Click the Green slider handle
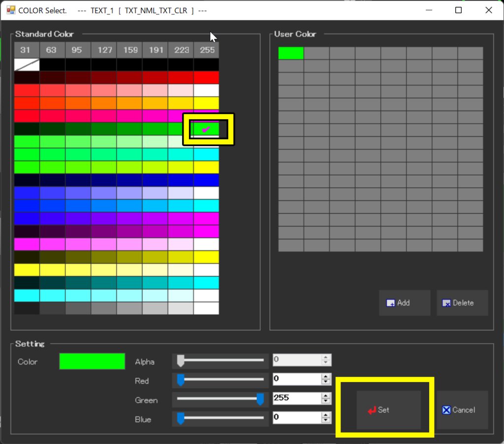Viewport: 504px width, 444px height. pyautogui.click(x=260, y=399)
